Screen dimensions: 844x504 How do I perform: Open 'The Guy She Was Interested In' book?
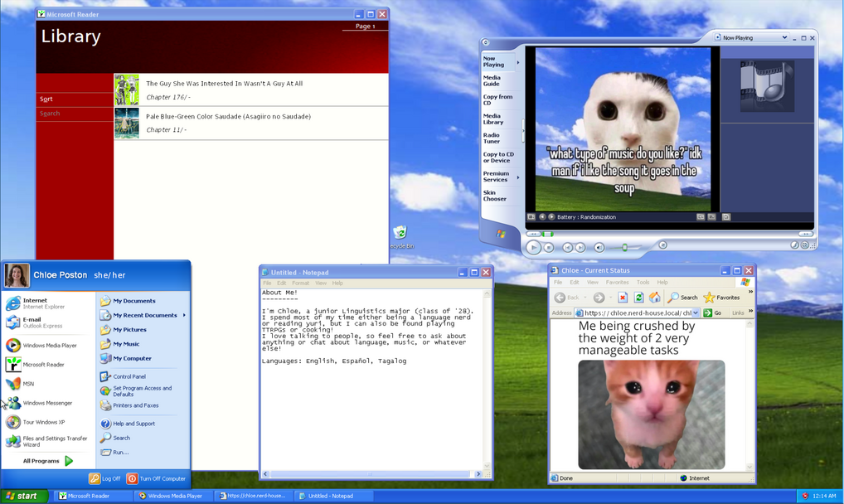(x=251, y=90)
